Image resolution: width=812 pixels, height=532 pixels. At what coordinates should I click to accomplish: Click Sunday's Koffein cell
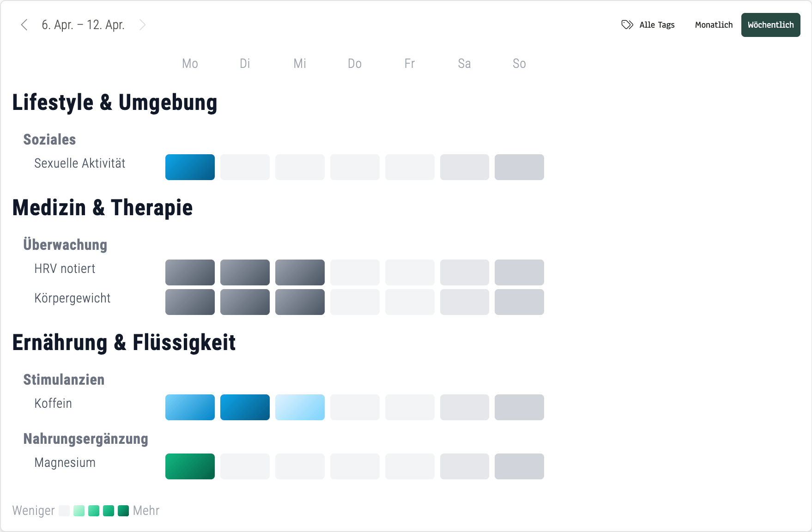tap(519, 407)
